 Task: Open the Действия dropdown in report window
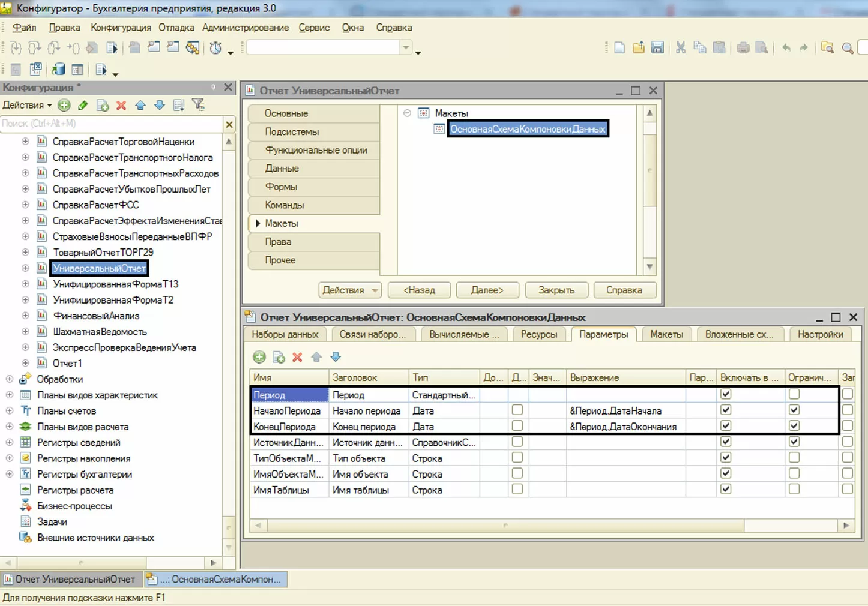point(350,290)
